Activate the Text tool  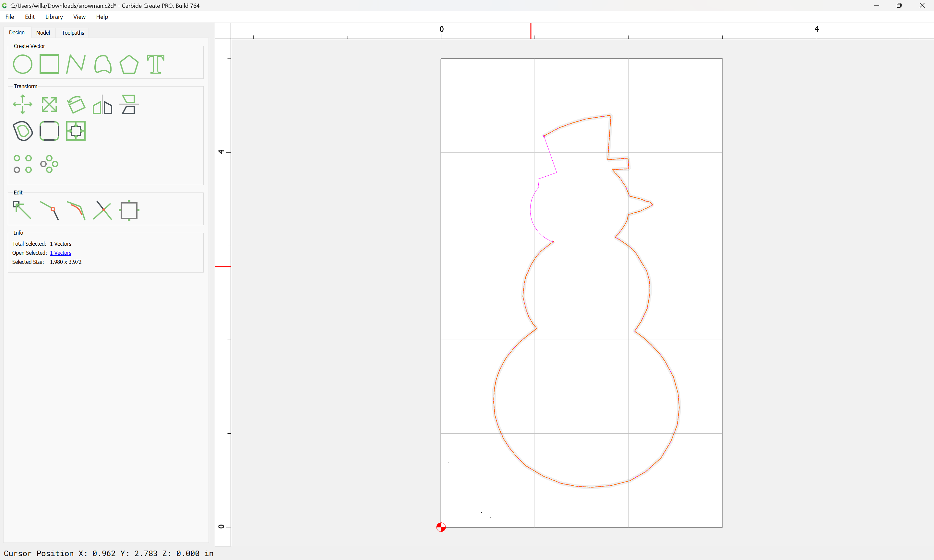point(156,64)
